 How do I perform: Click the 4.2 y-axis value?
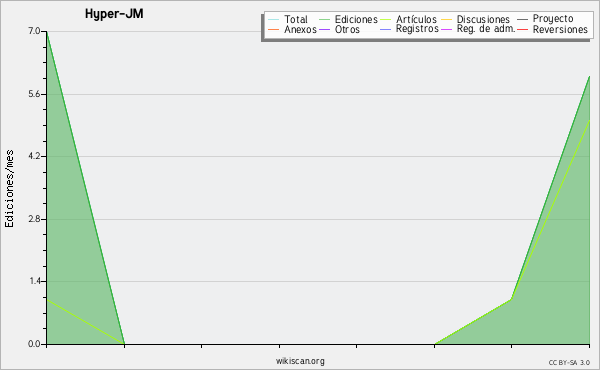coord(34,156)
